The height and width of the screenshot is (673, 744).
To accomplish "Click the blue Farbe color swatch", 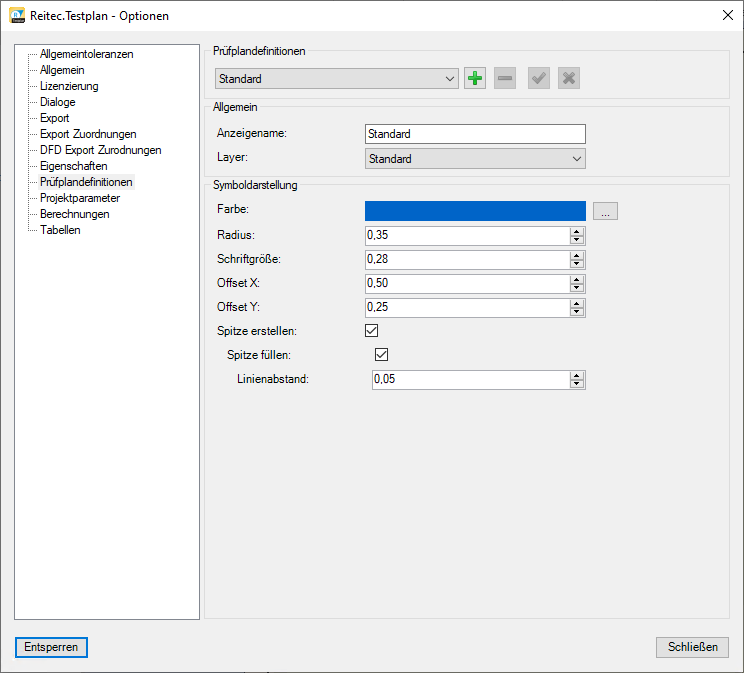I will pos(475,210).
